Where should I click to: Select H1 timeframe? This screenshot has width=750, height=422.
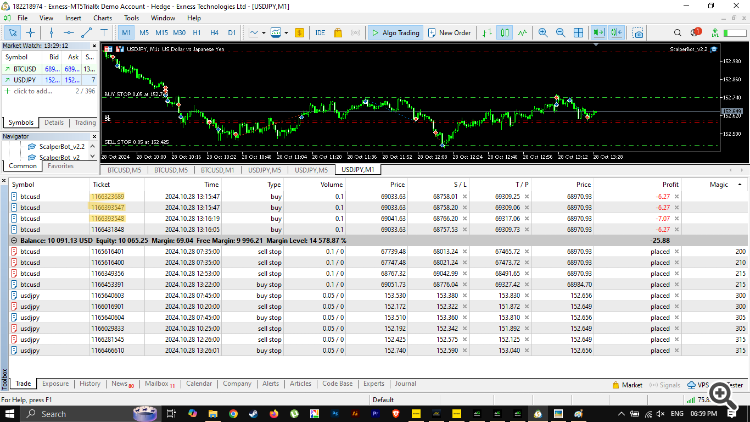(197, 33)
